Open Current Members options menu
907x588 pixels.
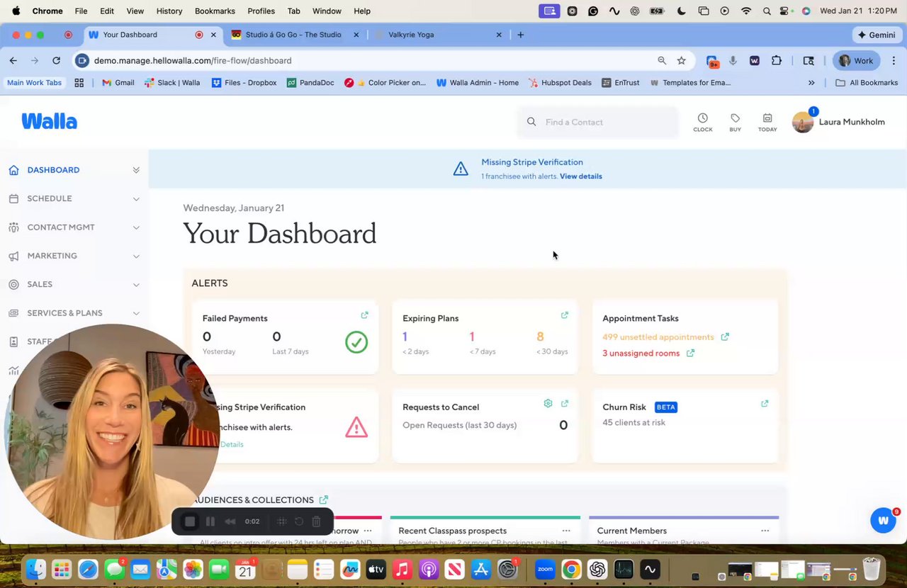tap(765, 531)
